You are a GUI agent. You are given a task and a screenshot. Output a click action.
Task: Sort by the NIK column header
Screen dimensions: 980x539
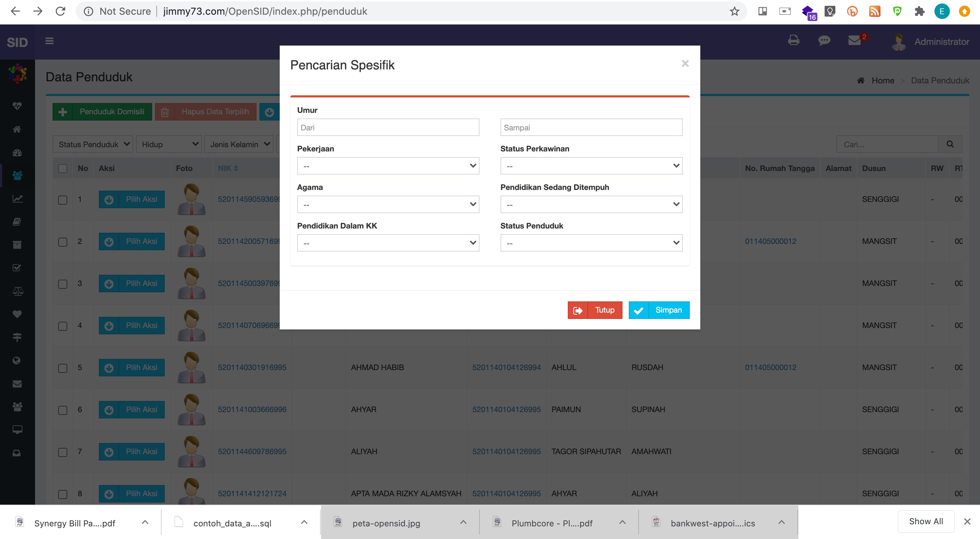pos(228,168)
